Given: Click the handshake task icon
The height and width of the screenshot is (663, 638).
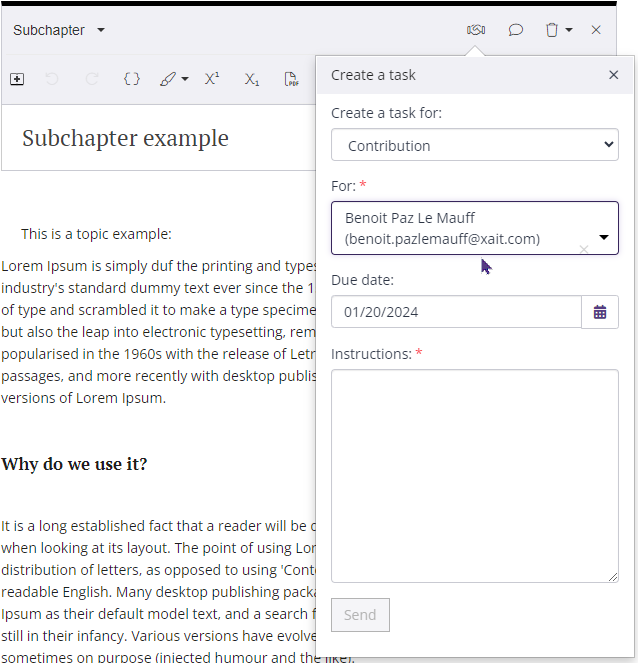Looking at the screenshot, I should 476,30.
